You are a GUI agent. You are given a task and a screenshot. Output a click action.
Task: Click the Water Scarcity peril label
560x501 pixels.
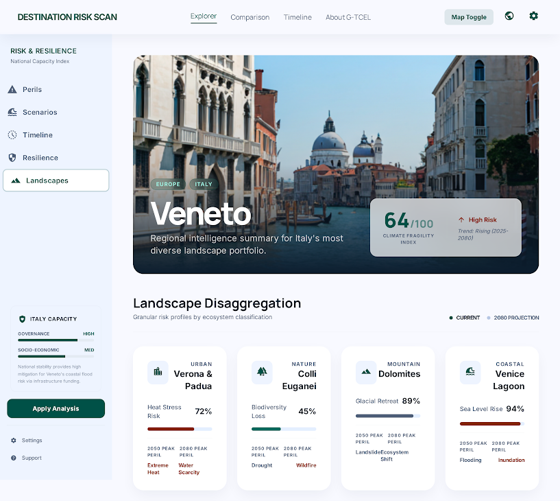[189, 469]
